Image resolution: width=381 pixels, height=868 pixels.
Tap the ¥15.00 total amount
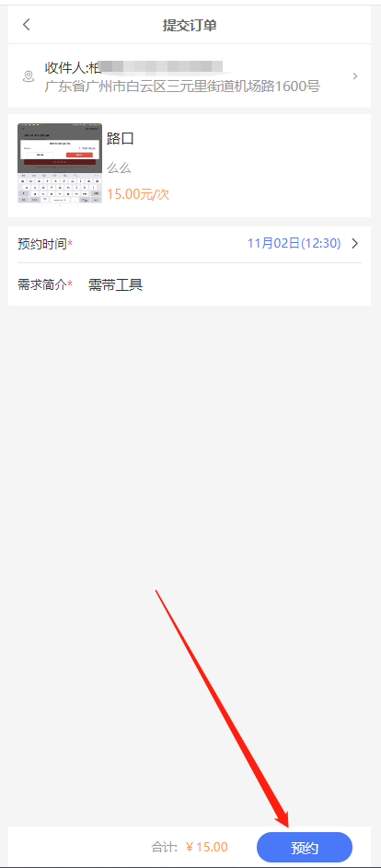coord(206,847)
